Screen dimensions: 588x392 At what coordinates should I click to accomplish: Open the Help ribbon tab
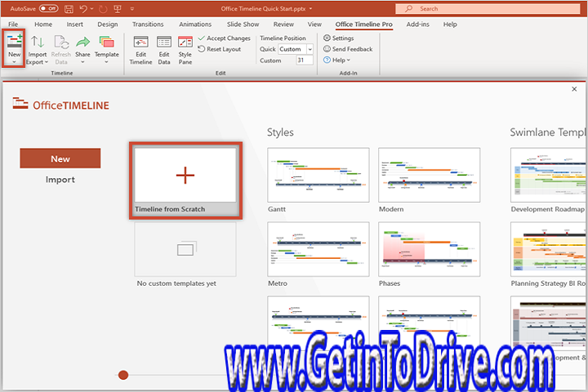450,24
